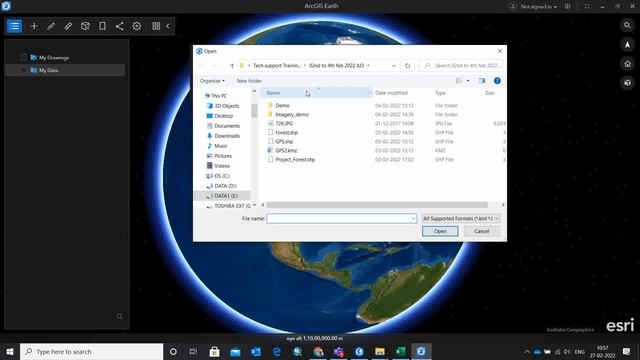Viewport: 640px width, 360px height.
Task: Select the GPS.shp file
Action: 284,142
